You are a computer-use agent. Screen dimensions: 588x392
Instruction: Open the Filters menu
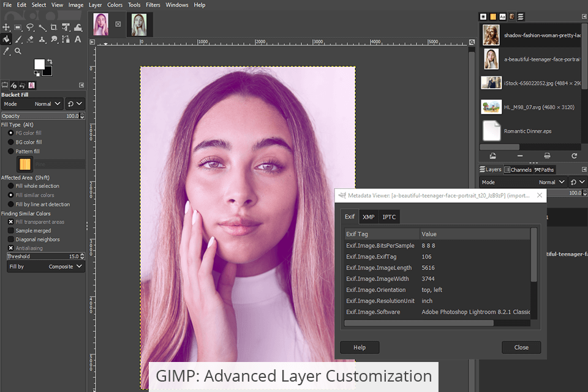153,5
